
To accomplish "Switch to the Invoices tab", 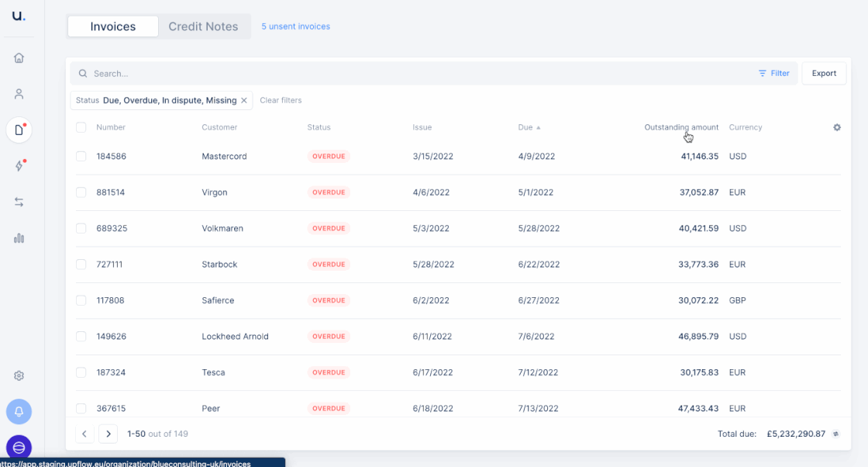I will tap(113, 26).
